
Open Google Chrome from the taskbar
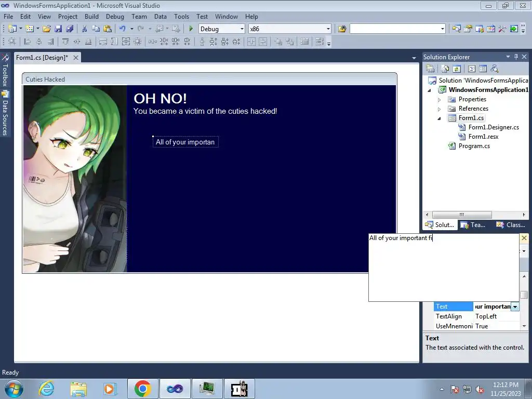pyautogui.click(x=143, y=389)
